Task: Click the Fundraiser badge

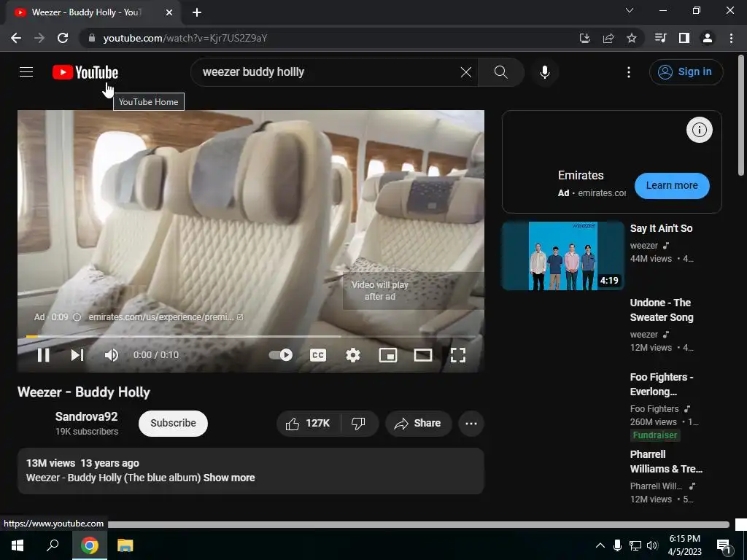Action: click(x=654, y=435)
